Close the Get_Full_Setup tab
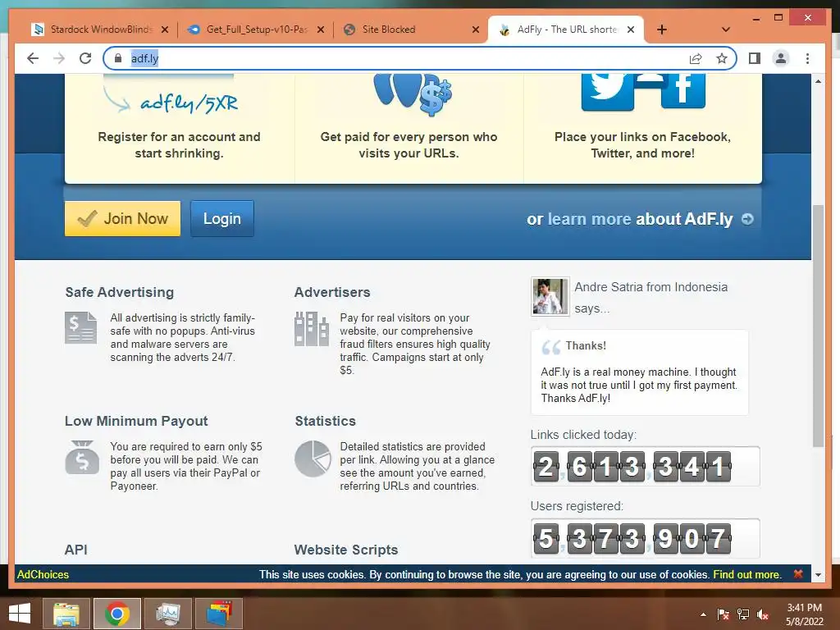This screenshot has height=630, width=840. pyautogui.click(x=321, y=30)
